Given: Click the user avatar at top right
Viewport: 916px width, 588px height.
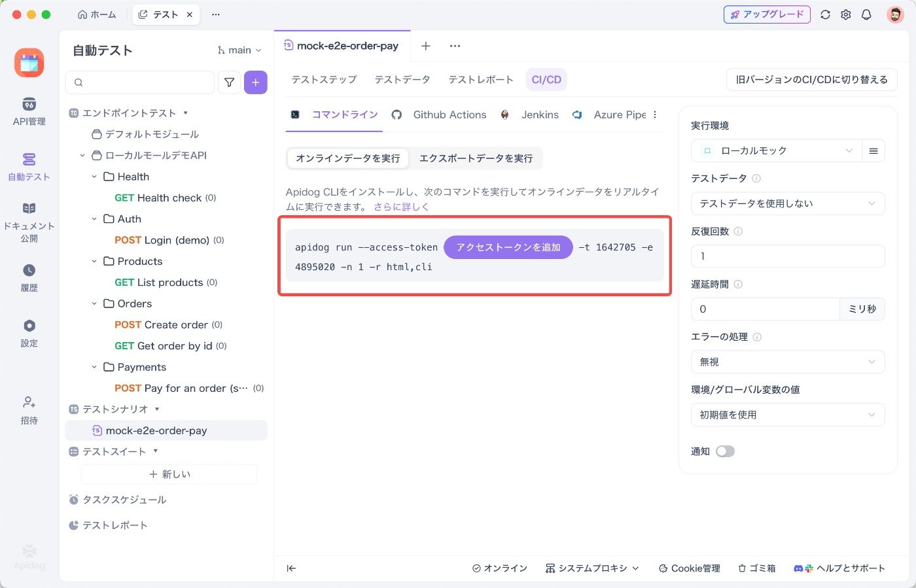Looking at the screenshot, I should pos(895,14).
